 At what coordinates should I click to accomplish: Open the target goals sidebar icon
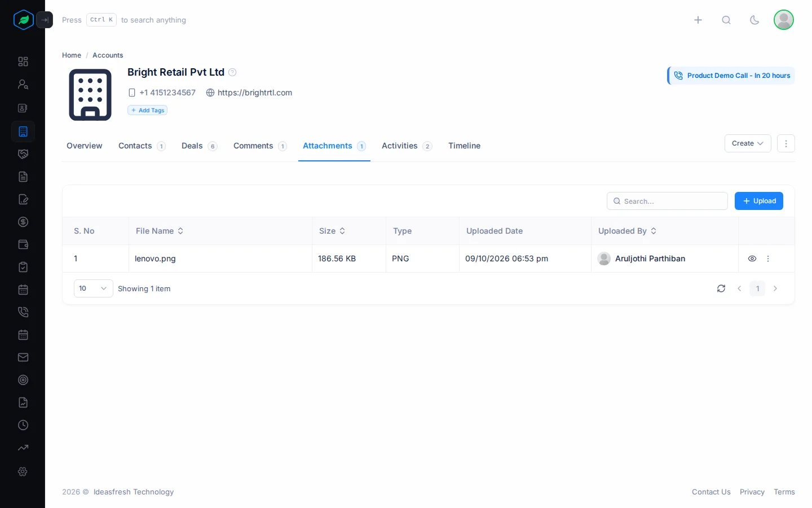click(23, 380)
